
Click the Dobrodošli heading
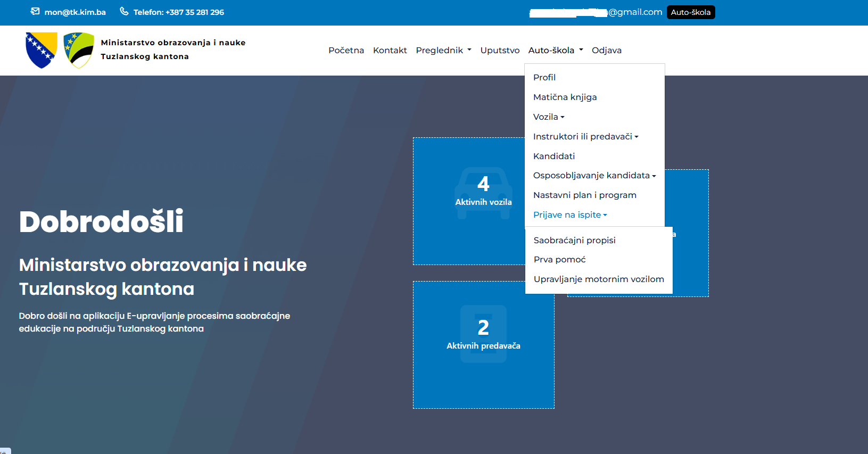pyautogui.click(x=101, y=221)
